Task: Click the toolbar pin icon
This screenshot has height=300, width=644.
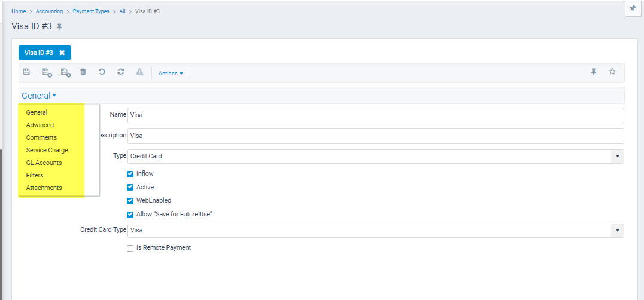Action: 594,72
